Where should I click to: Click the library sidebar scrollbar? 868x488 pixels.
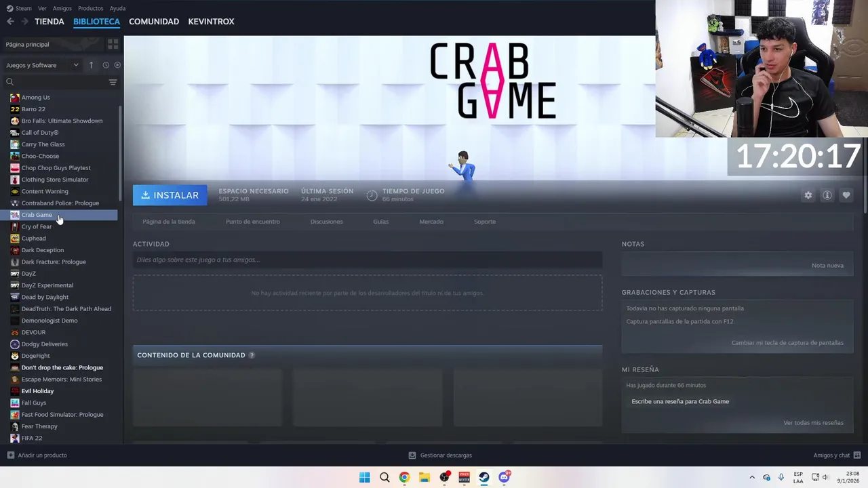(121, 152)
